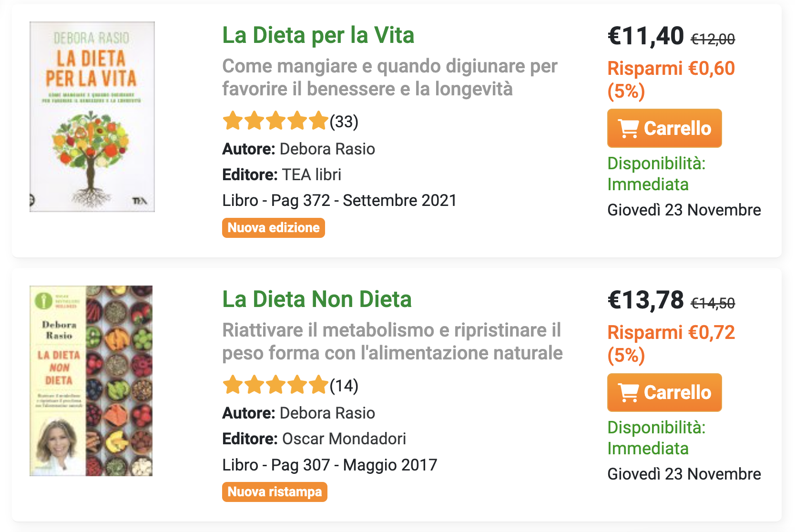Click the Nuova edizione badge
Image resolution: width=795 pixels, height=532 pixels.
pyautogui.click(x=273, y=228)
